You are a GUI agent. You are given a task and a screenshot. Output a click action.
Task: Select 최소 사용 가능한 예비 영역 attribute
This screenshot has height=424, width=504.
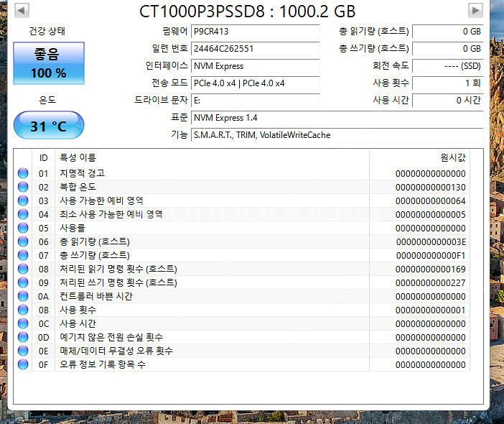[x=111, y=214]
